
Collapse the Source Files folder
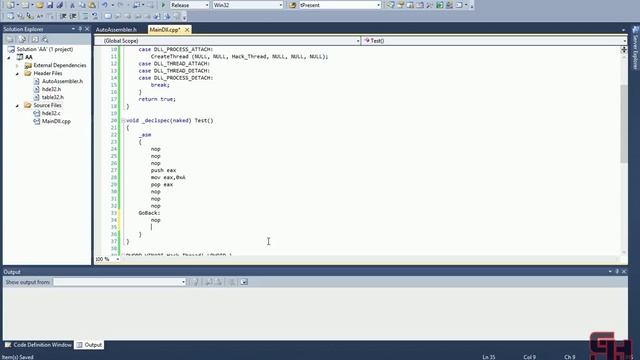pos(17,106)
